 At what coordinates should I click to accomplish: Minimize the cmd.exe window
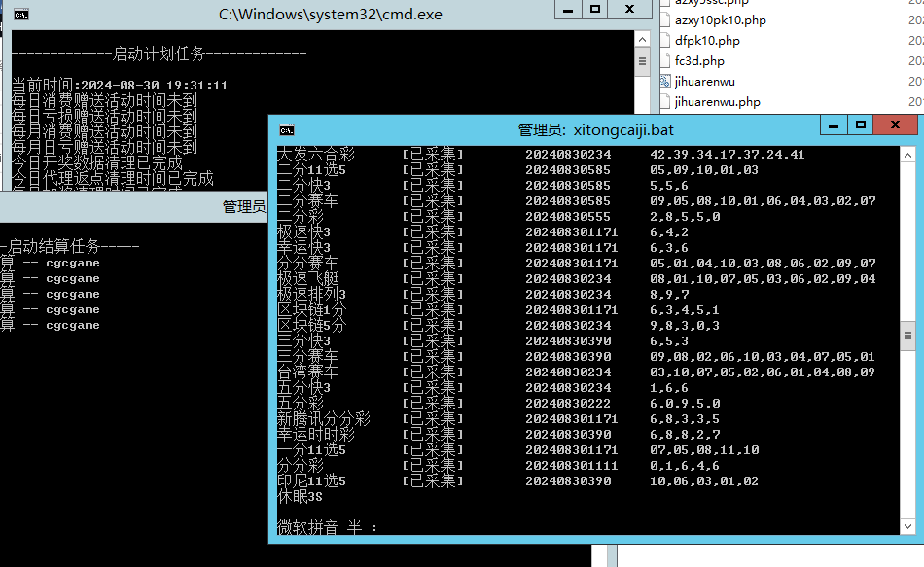pyautogui.click(x=568, y=9)
